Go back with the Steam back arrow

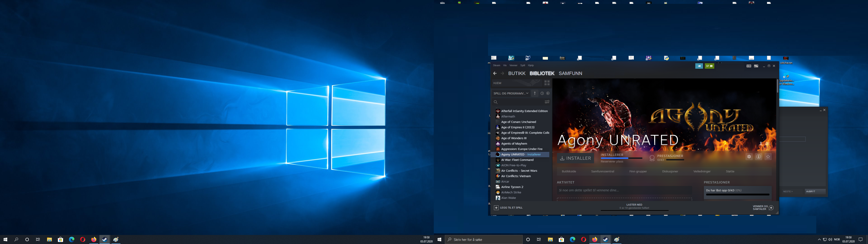(x=495, y=73)
